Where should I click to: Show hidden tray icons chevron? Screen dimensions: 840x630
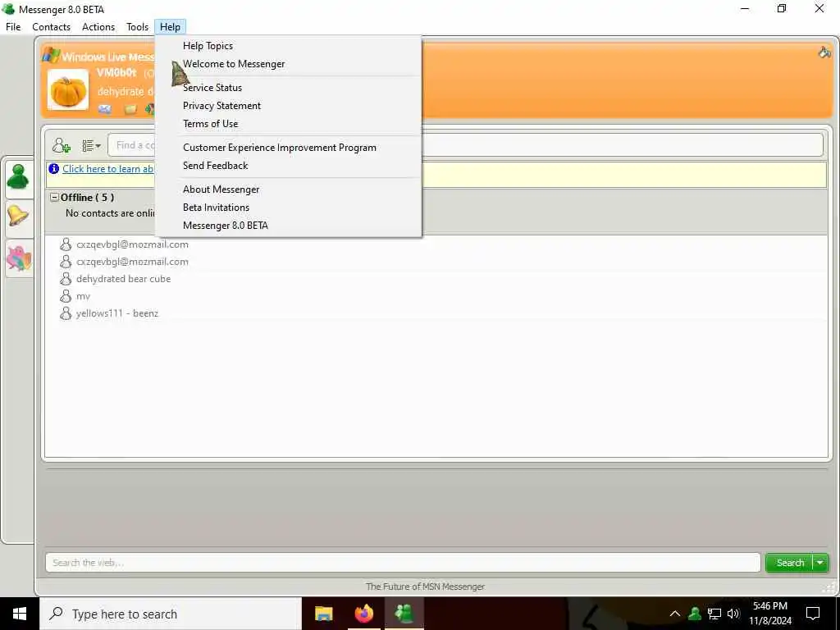[674, 614]
